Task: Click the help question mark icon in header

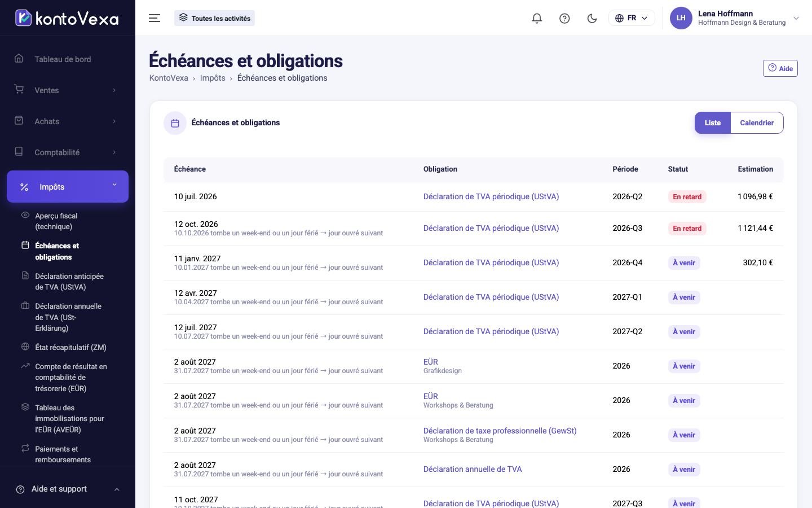Action: click(x=564, y=18)
